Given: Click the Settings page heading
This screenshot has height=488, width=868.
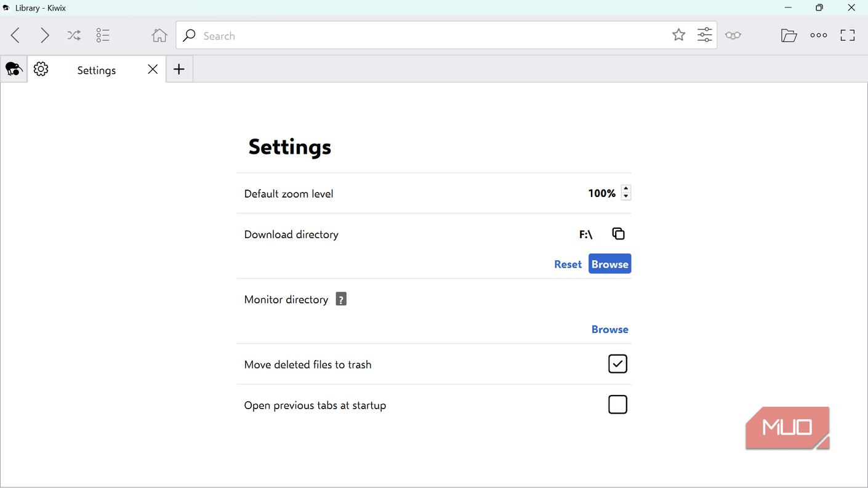Looking at the screenshot, I should point(289,147).
